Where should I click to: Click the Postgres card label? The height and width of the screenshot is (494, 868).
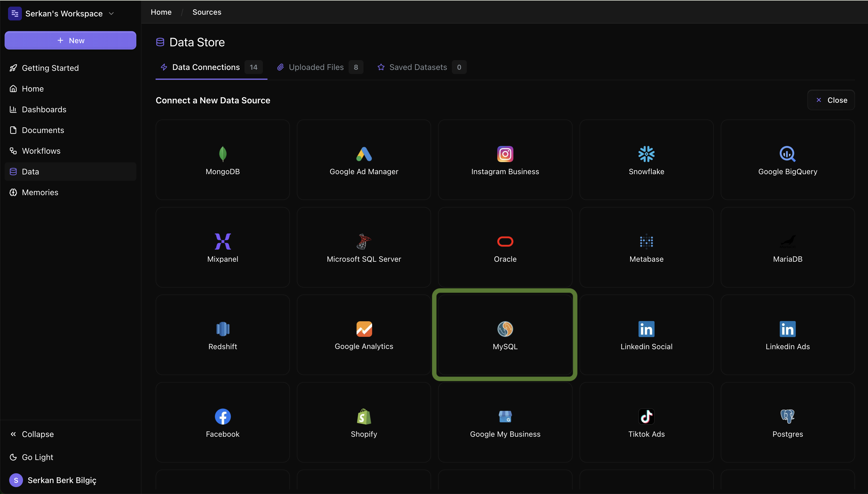click(x=788, y=434)
